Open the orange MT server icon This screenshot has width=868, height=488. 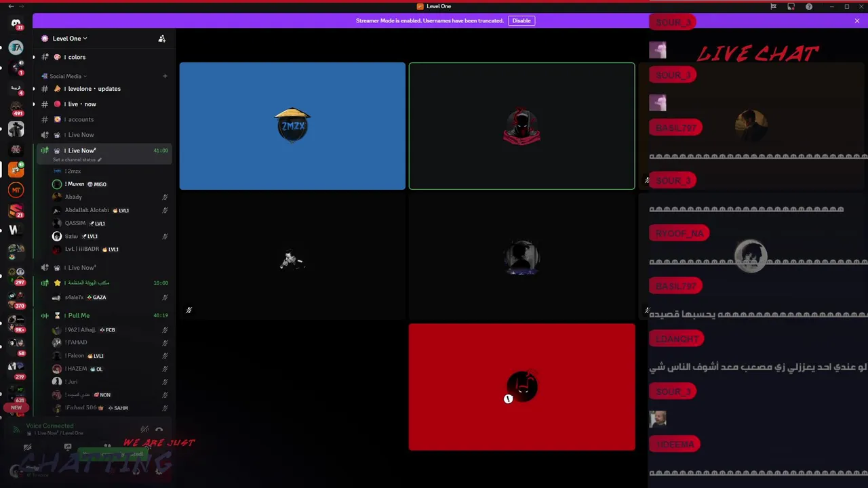tap(16, 190)
